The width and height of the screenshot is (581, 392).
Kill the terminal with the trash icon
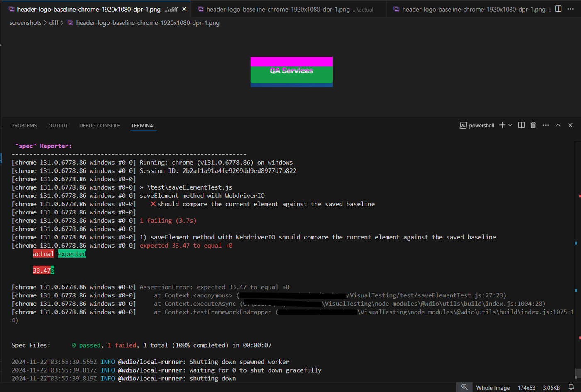pyautogui.click(x=533, y=125)
